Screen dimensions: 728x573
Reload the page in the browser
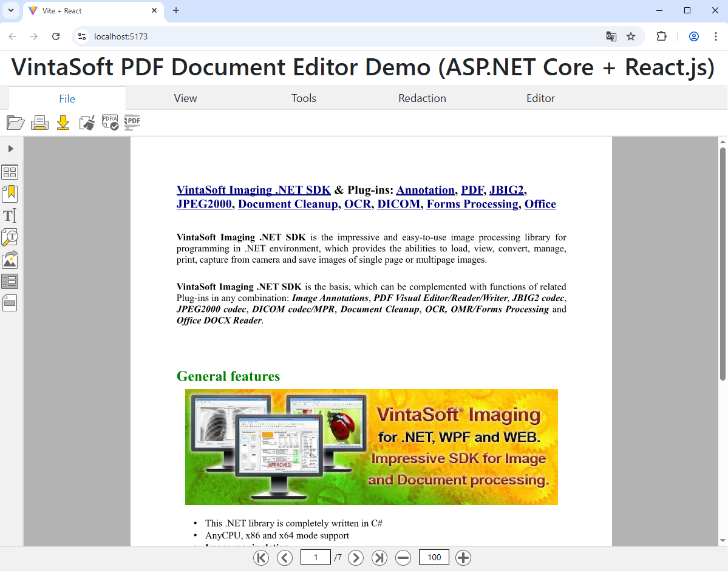click(x=56, y=36)
